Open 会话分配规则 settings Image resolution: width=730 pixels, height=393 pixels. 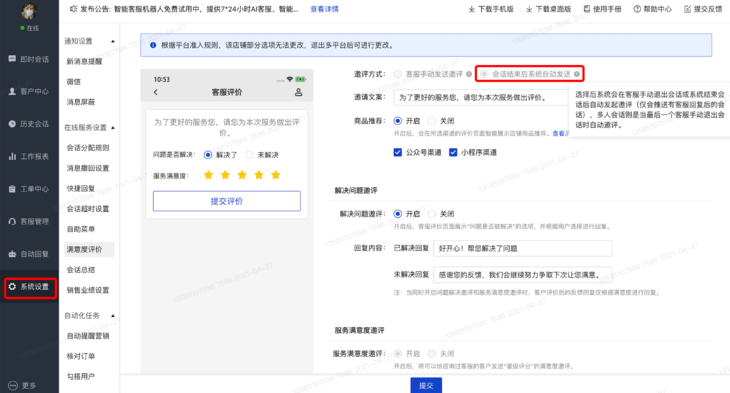tap(88, 148)
